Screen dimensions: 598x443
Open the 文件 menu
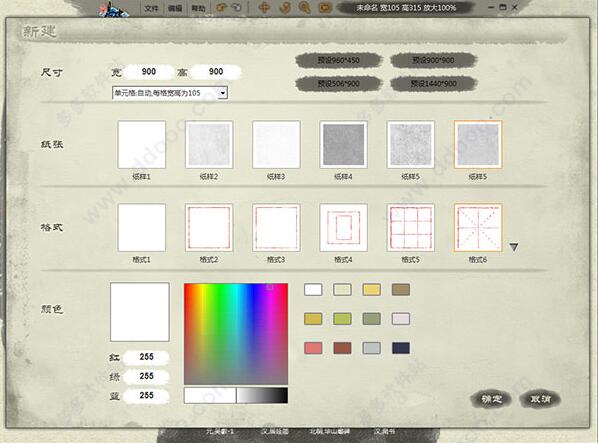coord(151,8)
